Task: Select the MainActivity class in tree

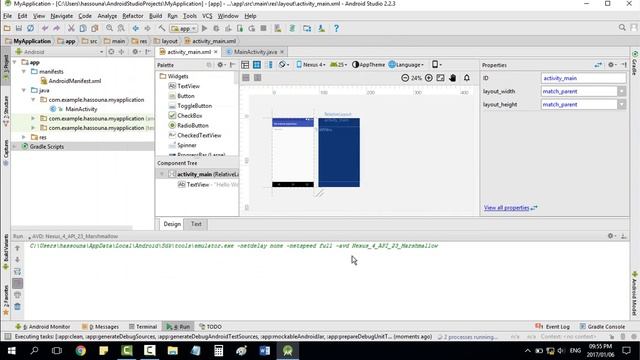Action: (x=73, y=109)
